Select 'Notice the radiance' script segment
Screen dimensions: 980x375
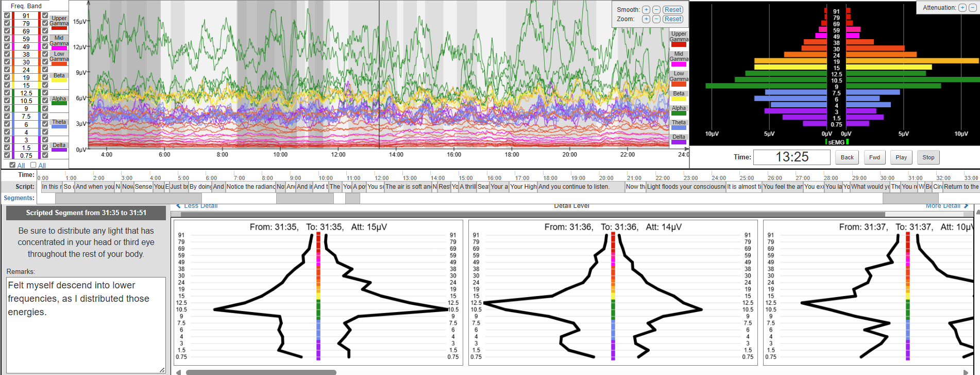click(x=250, y=187)
